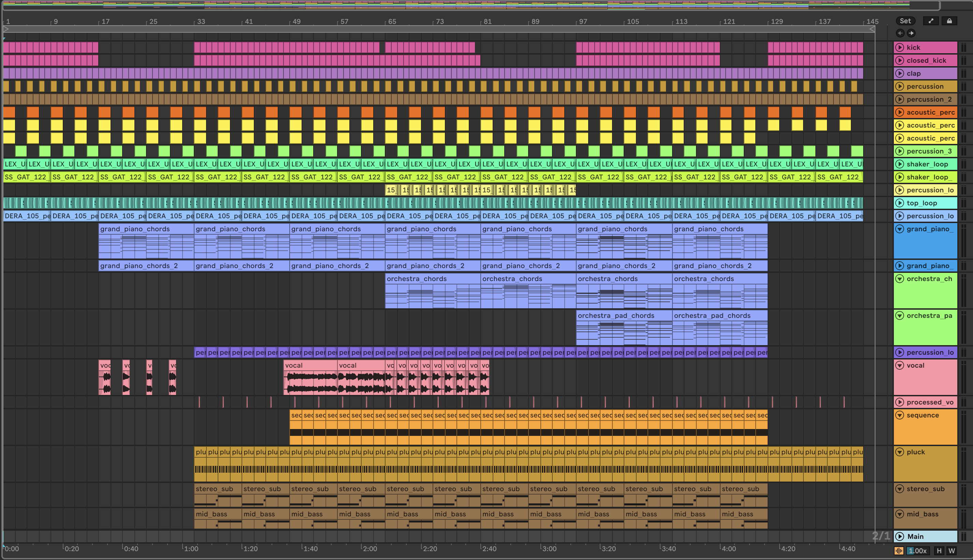Unfold the clap track
Screen dimensions: 973x560
(900, 73)
